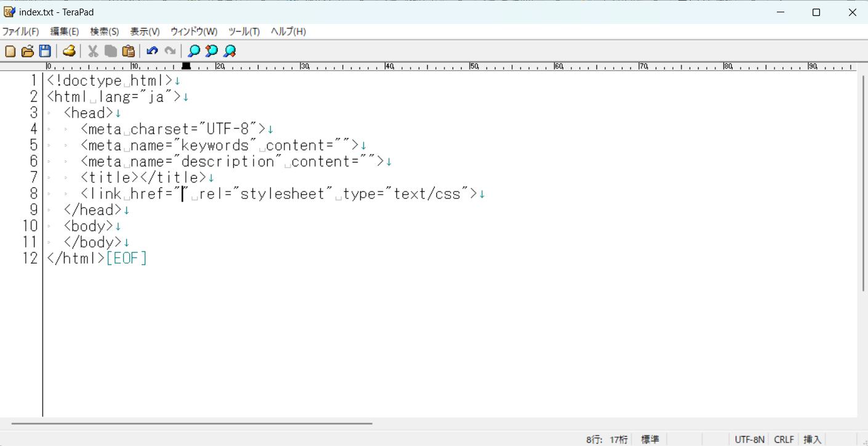Click the vertical scrollbar thumb

tap(862, 185)
